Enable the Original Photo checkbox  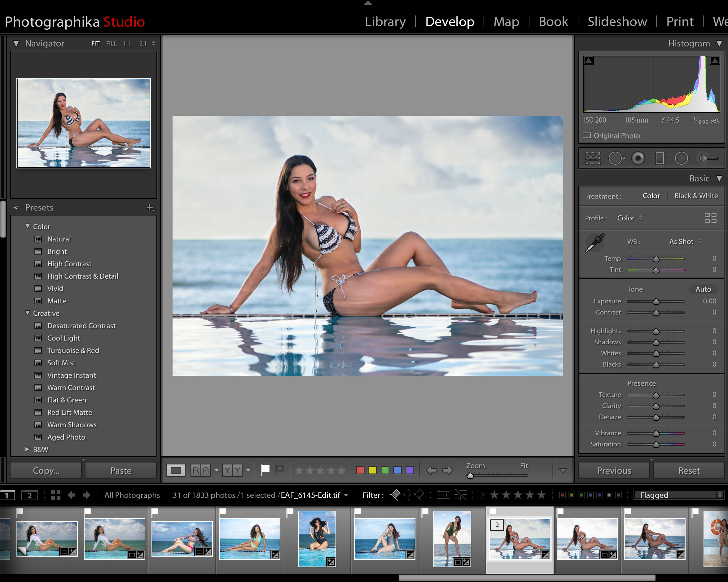(x=587, y=135)
